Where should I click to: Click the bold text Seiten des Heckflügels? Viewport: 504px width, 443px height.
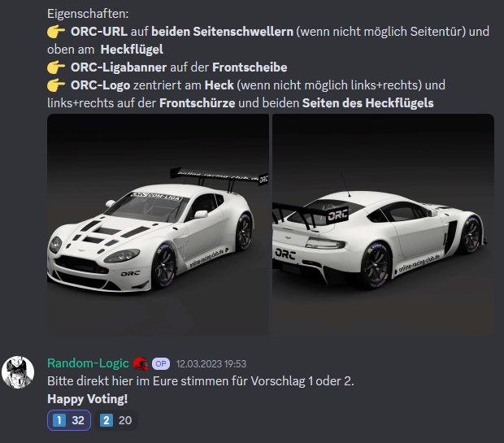368,103
